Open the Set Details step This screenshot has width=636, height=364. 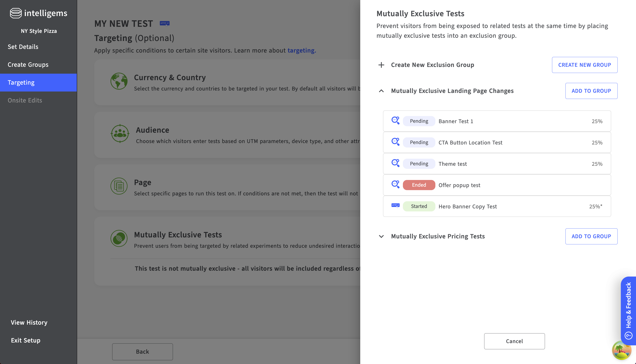tap(23, 47)
